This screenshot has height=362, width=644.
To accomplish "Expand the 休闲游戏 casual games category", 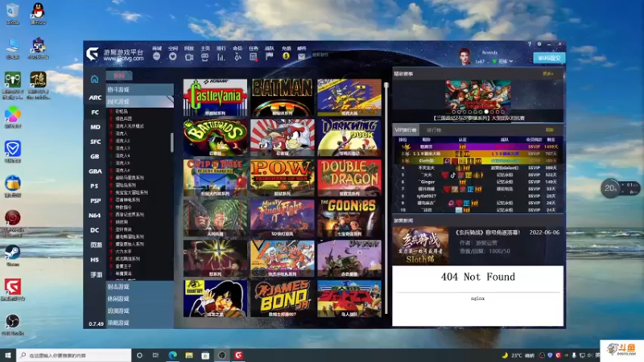I will pos(139,298).
